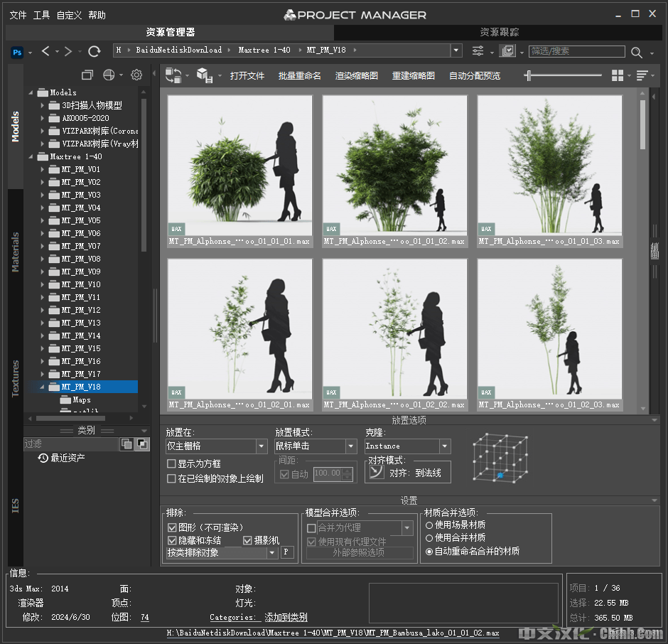The image size is (668, 644).
Task: Click the sort order list icon
Action: (642, 75)
